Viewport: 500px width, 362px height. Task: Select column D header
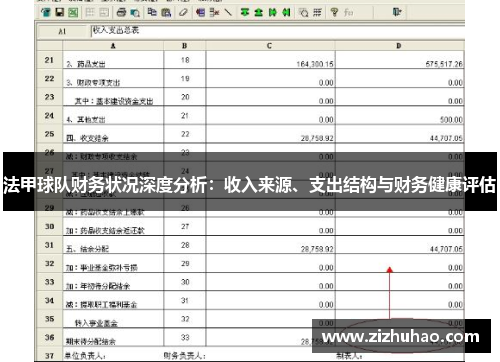[399, 46]
